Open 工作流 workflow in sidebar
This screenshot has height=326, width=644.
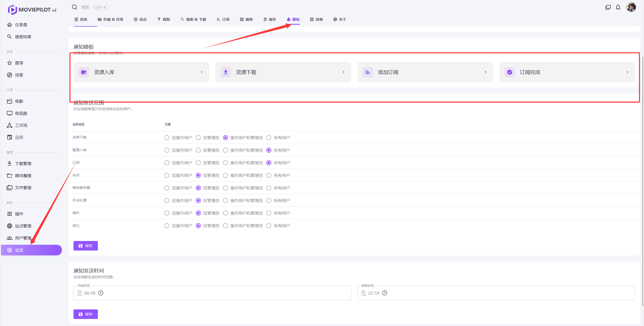tap(21, 125)
